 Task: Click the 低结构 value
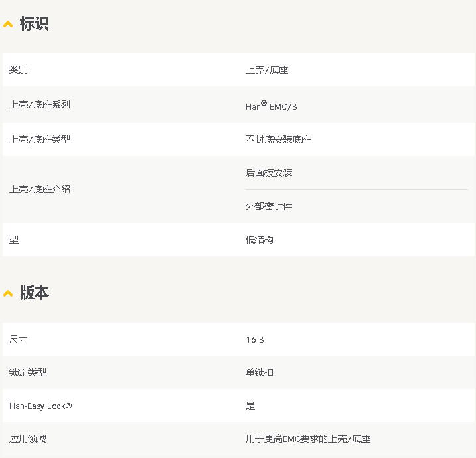(x=260, y=240)
